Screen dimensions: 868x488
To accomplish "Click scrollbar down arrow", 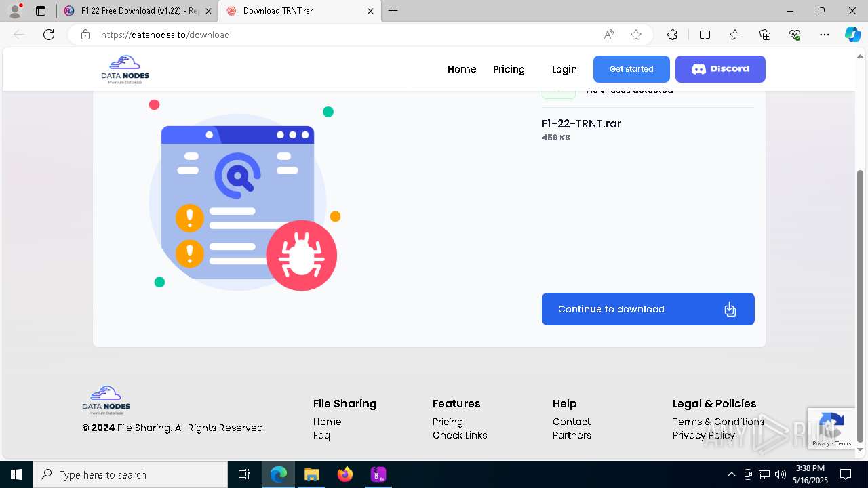I will [861, 450].
